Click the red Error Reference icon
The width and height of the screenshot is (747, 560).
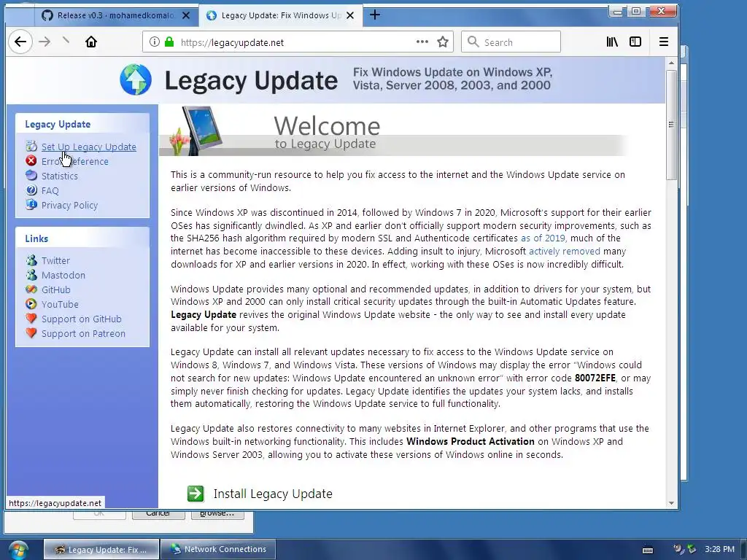pos(31,161)
